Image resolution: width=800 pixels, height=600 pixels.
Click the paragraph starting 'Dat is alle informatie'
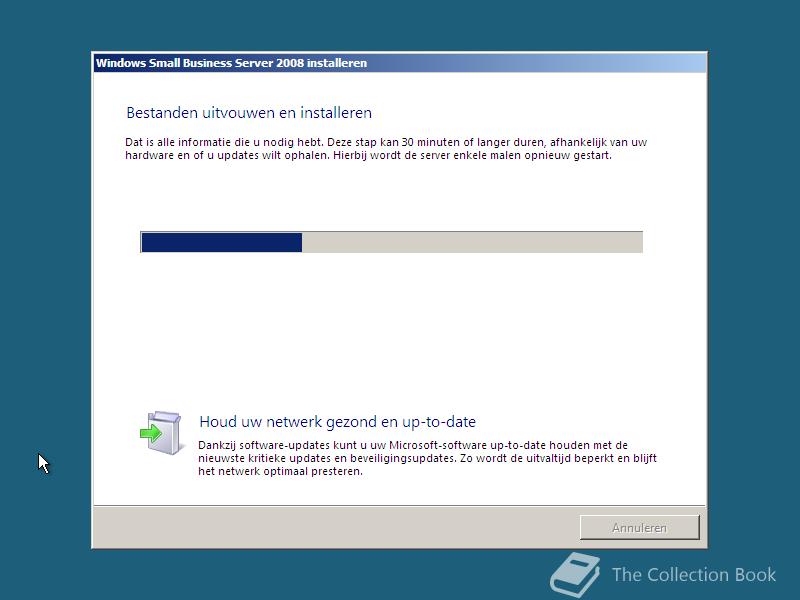[386, 148]
